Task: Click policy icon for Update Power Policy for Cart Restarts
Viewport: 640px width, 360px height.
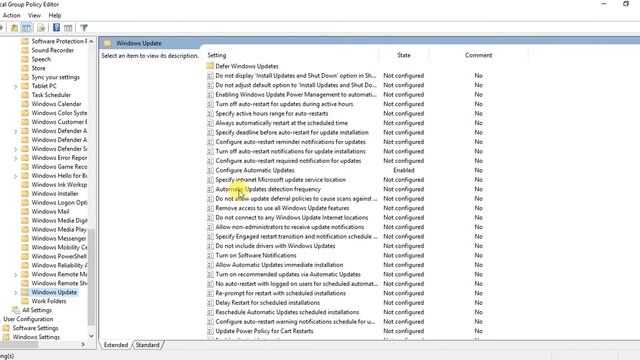Action: pos(210,331)
